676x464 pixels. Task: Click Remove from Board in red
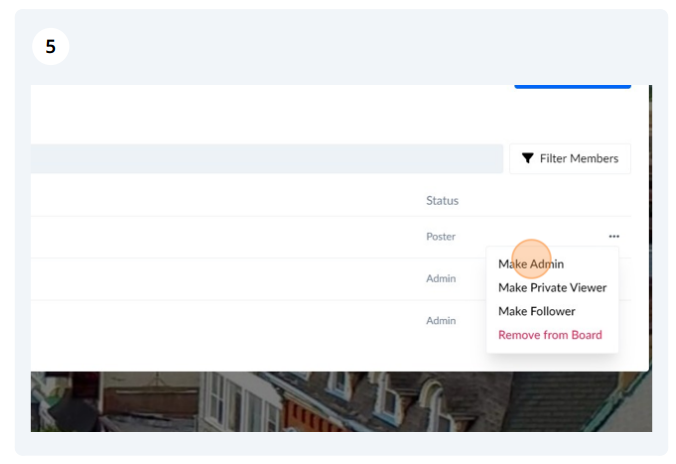(550, 335)
